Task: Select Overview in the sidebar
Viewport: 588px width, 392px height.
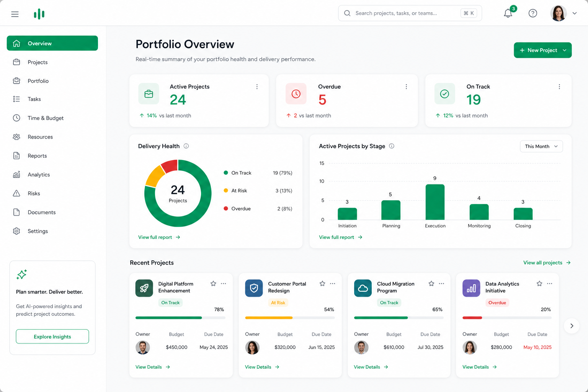Action: tap(52, 43)
